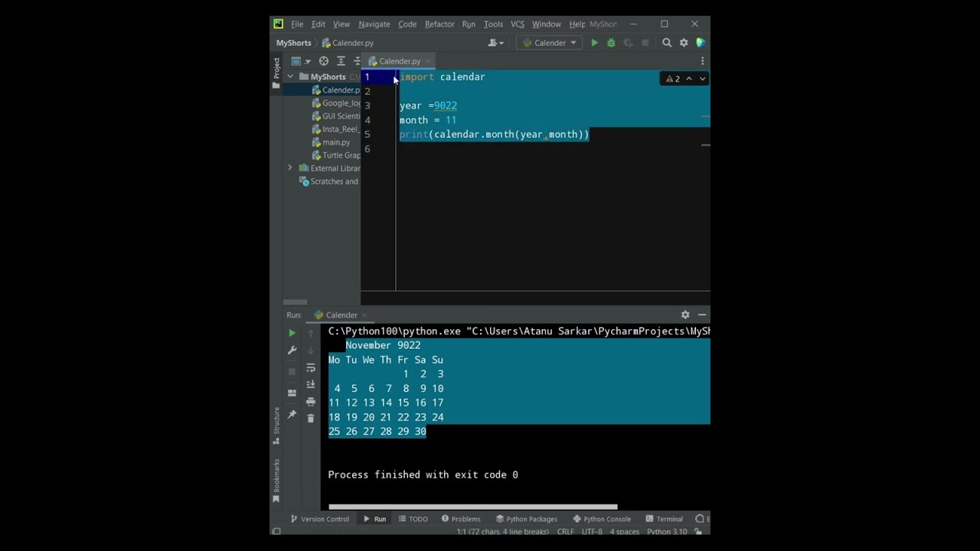980x551 pixels.
Task: Toggle the Bookmarks tool window side tab
Action: tap(276, 481)
